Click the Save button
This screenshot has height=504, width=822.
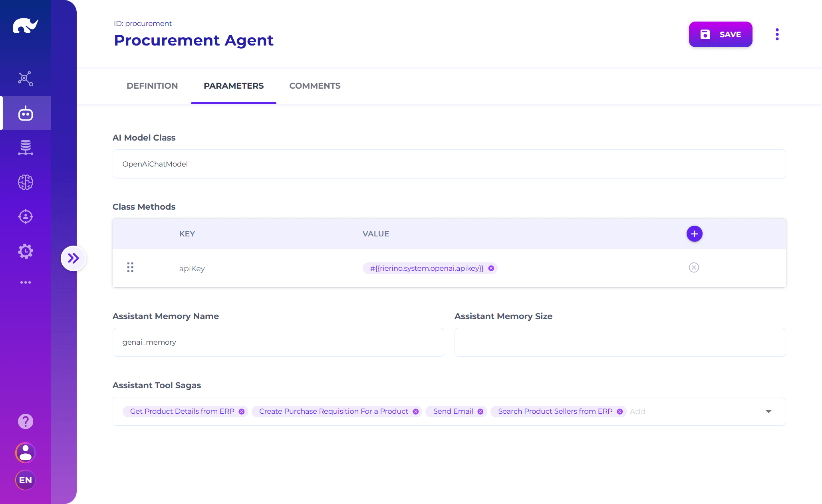pyautogui.click(x=721, y=34)
